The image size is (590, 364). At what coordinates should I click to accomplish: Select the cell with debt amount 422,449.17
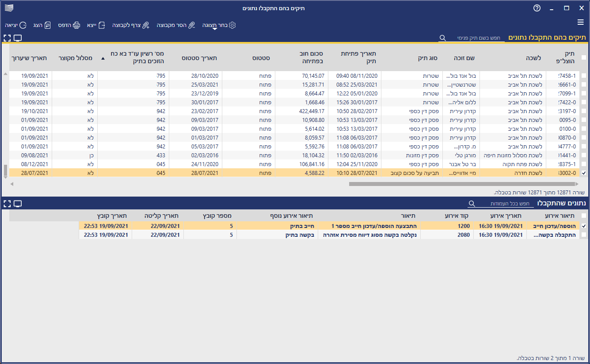pyautogui.click(x=301, y=111)
